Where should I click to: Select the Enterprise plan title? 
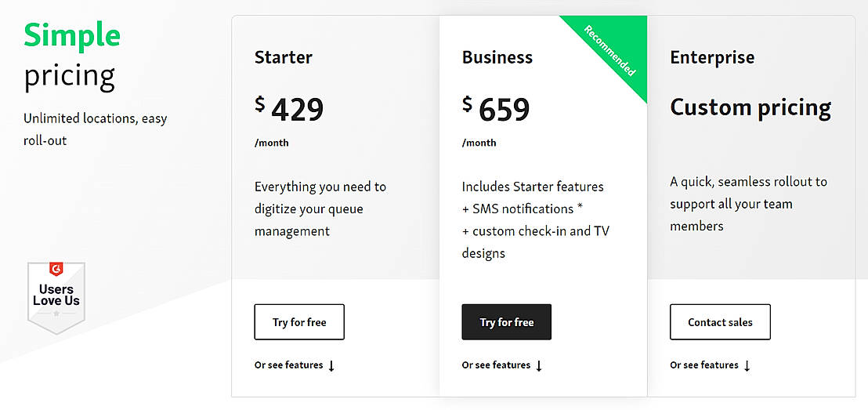coord(712,57)
